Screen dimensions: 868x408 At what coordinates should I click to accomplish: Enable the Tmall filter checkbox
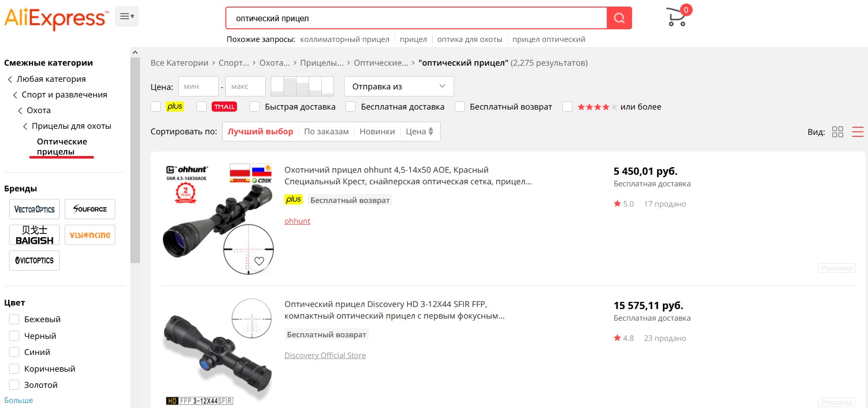(202, 107)
